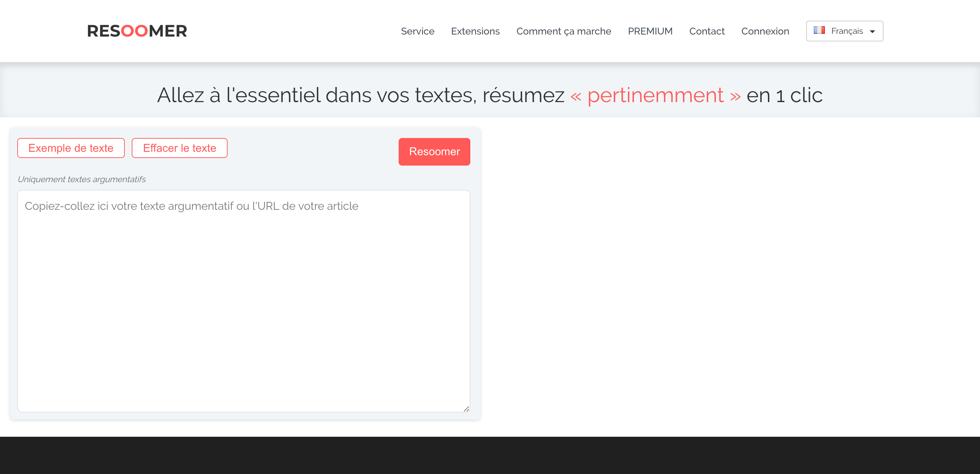Click the 'pertinemment' highlighted heading word
The image size is (980, 474).
pos(655,95)
